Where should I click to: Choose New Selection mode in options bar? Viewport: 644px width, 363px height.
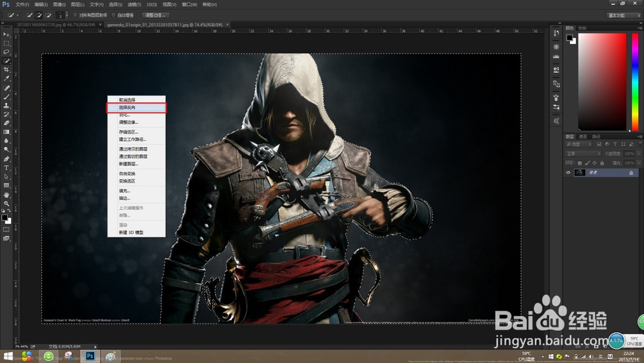coord(29,15)
